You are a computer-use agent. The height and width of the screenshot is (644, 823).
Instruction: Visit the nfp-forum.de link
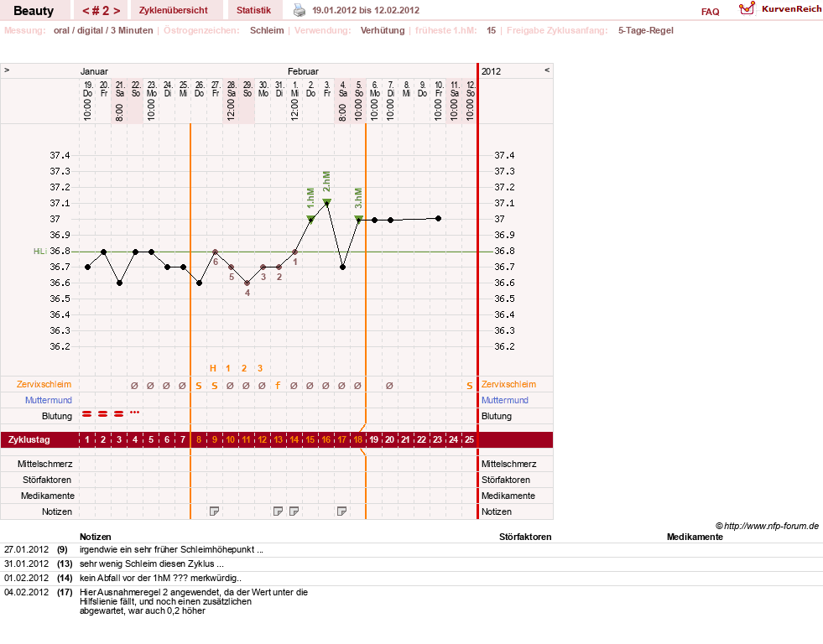[767, 526]
